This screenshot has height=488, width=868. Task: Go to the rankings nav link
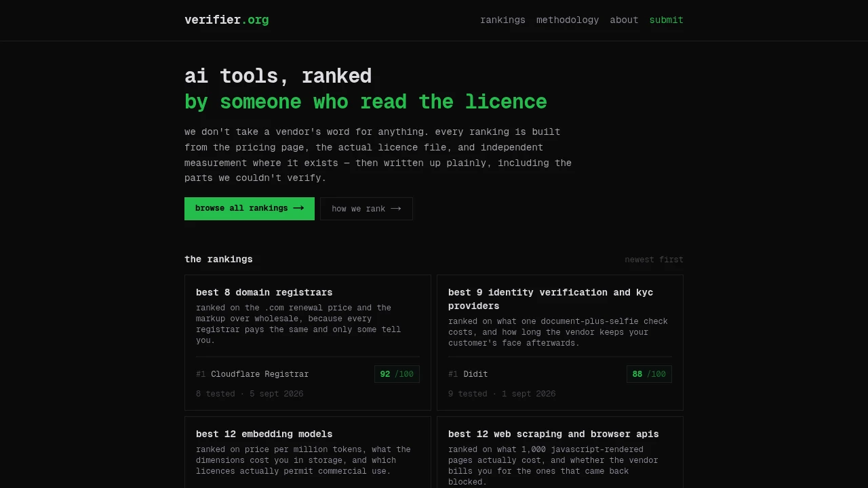502,20
